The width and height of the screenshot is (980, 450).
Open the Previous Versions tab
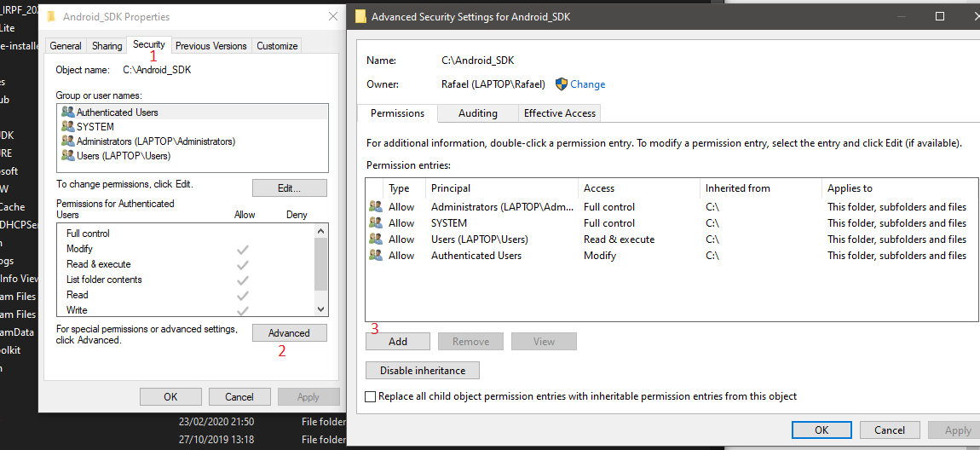(211, 46)
